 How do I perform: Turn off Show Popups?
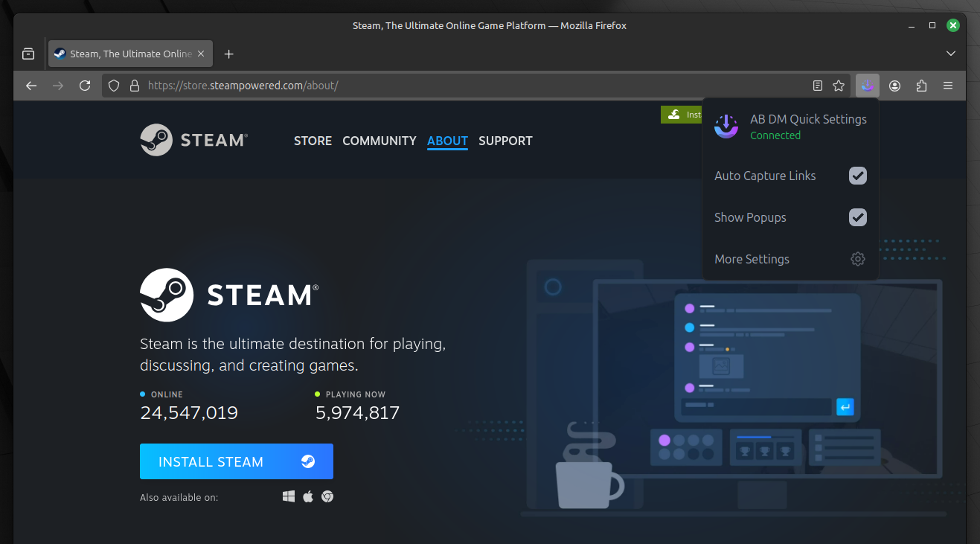coord(857,217)
